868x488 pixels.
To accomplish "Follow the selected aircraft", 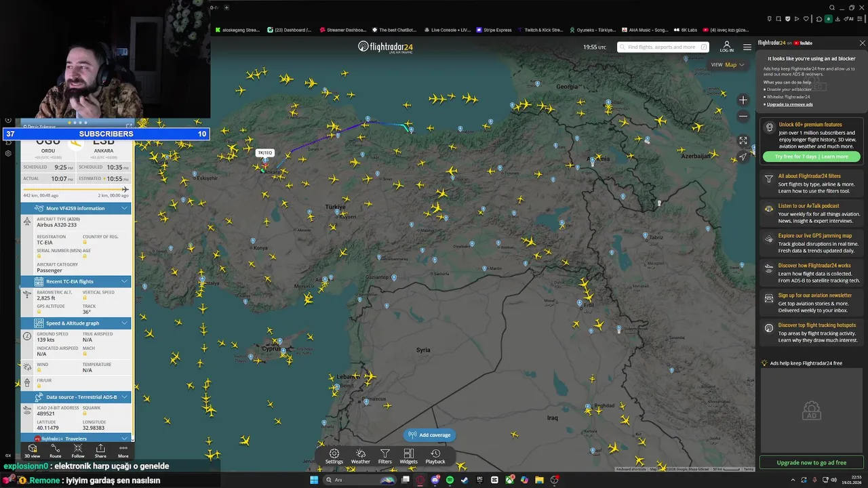I will (78, 451).
